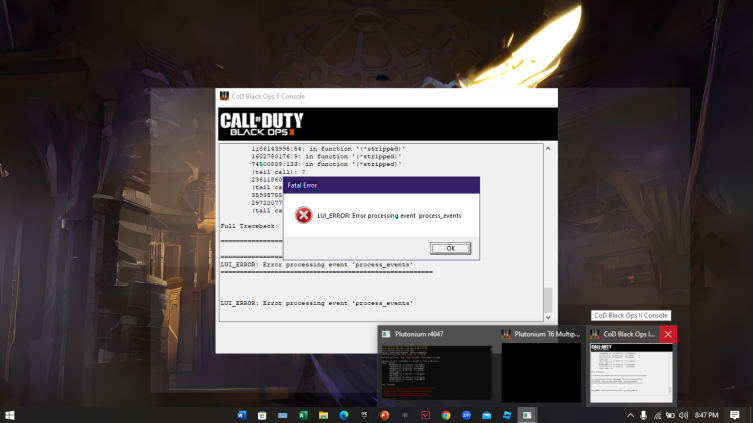Open Google Chrome from the taskbar
This screenshot has width=753, height=423.
coord(446,415)
